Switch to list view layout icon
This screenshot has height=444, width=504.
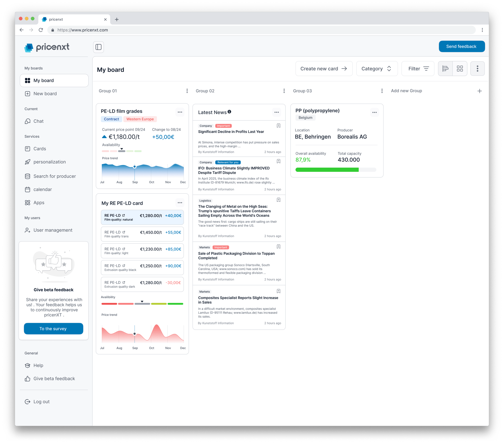445,69
